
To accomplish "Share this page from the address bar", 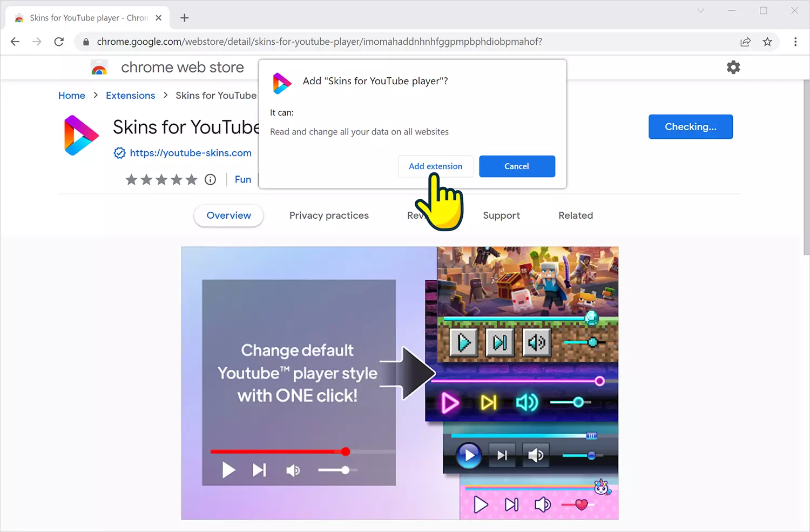I will (x=746, y=42).
